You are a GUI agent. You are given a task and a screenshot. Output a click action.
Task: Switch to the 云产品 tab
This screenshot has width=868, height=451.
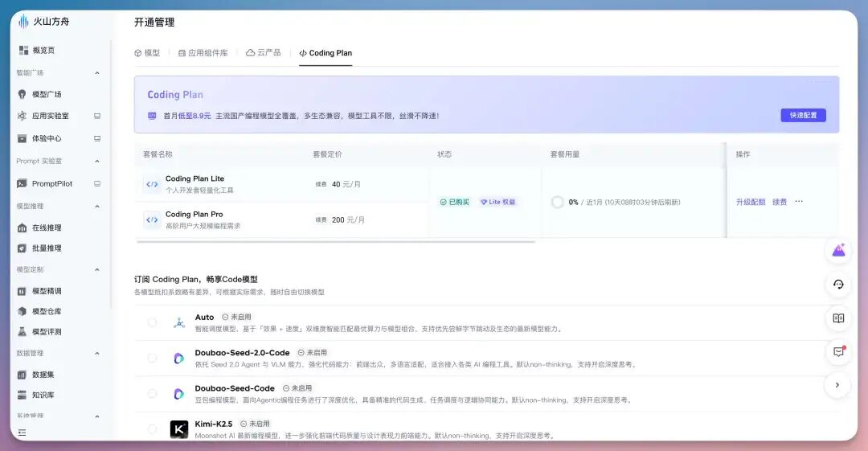point(264,52)
